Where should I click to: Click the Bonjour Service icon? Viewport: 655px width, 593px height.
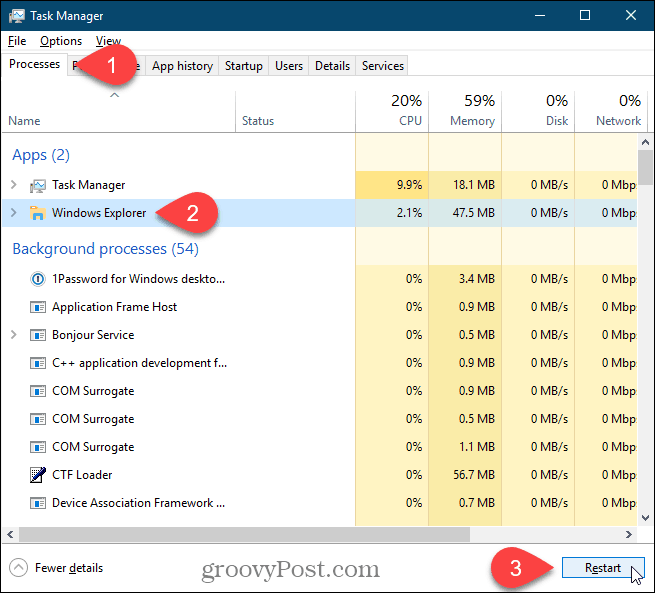click(x=38, y=335)
